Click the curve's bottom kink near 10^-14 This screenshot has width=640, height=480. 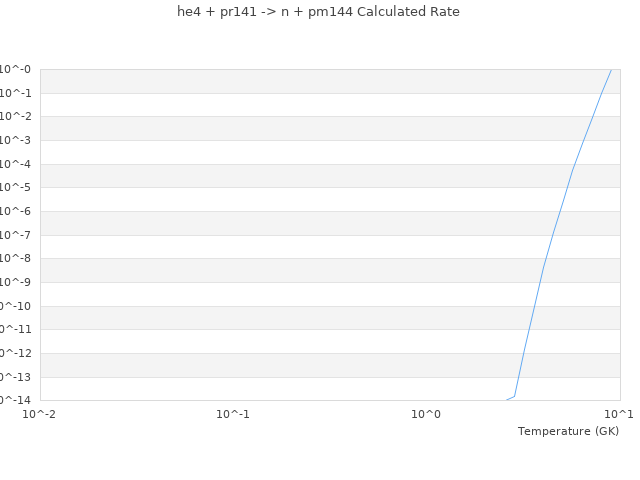tap(515, 396)
